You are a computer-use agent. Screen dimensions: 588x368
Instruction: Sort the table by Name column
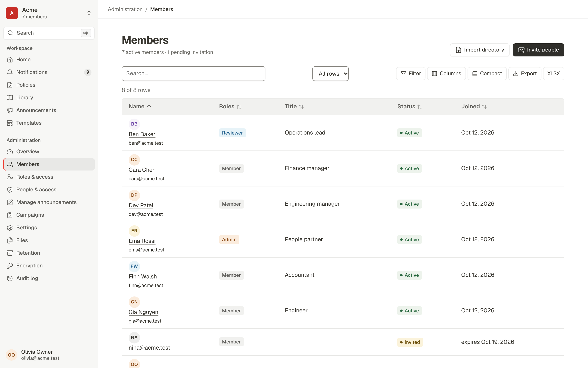pos(140,107)
